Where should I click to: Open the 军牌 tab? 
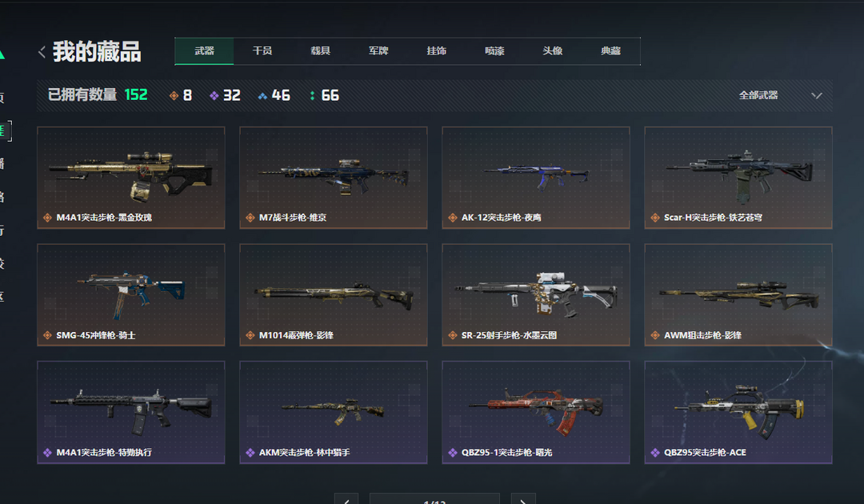pyautogui.click(x=378, y=50)
